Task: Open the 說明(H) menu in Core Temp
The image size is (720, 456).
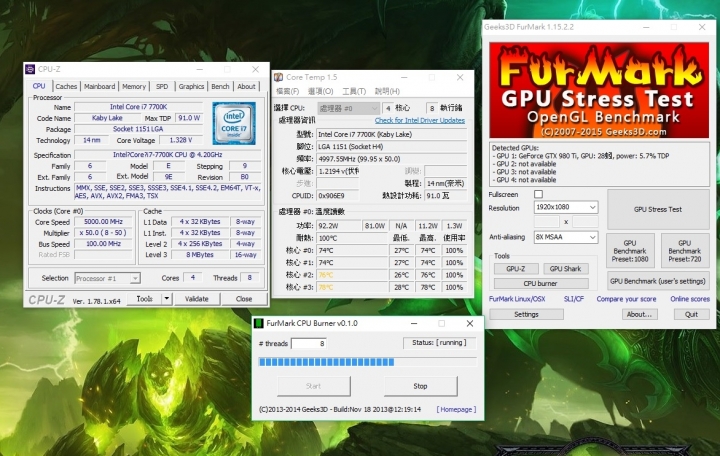Action: click(387, 91)
